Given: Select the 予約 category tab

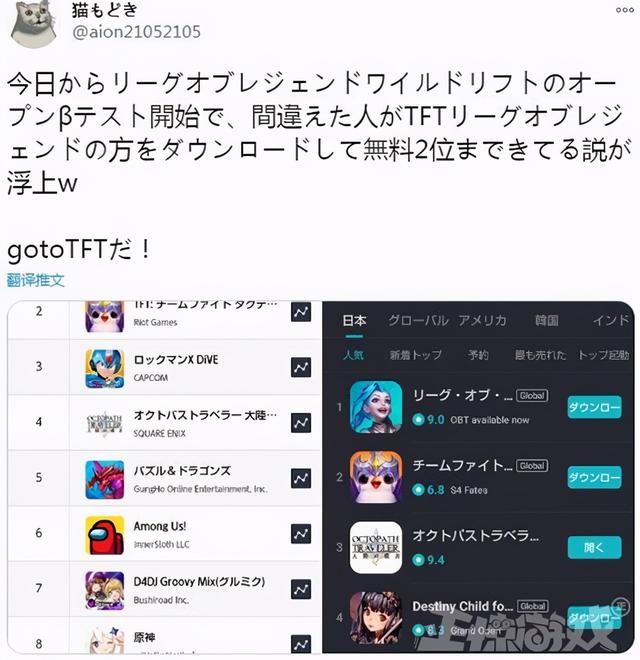Looking at the screenshot, I should pyautogui.click(x=478, y=355).
